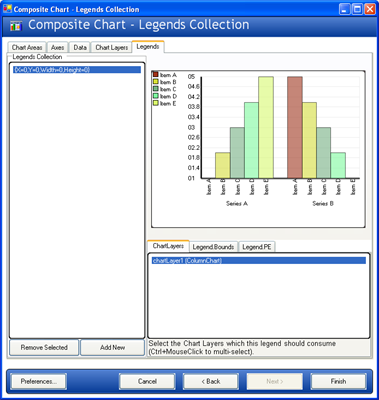Screen dimensions: 379x400
Task: Minimize the Composite Chart window
Action: [x=345, y=9]
